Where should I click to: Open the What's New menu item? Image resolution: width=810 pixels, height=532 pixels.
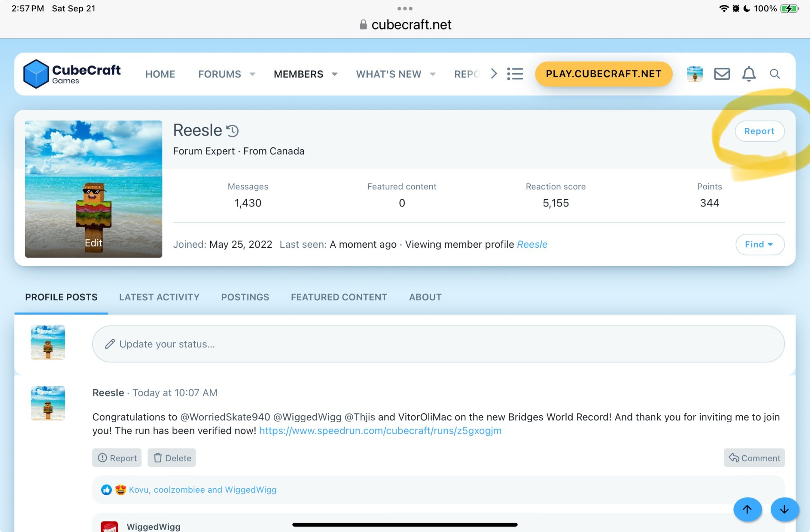pos(389,74)
